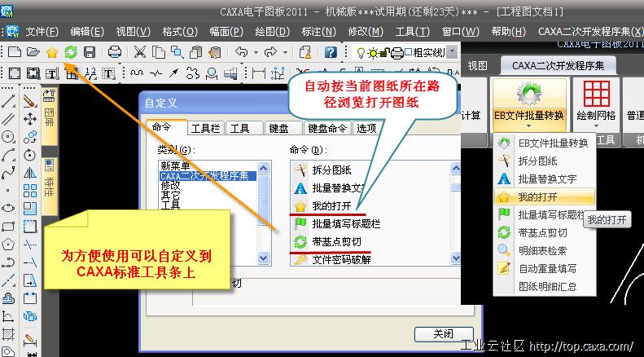Click the Redo arrow icon
This screenshot has width=644, height=357.
pos(270,52)
